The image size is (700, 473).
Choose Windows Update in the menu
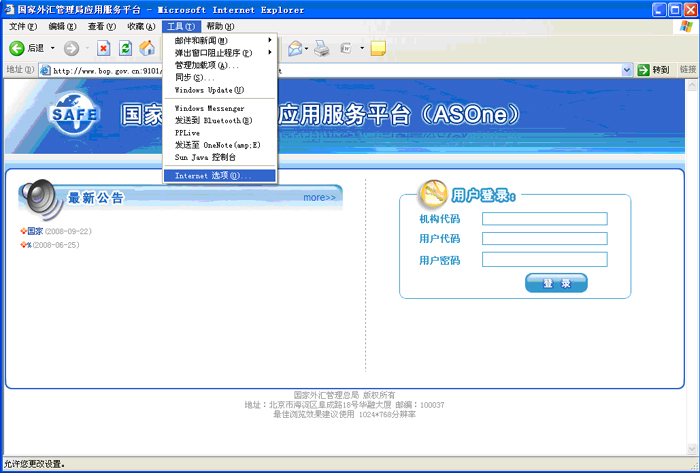pyautogui.click(x=209, y=90)
